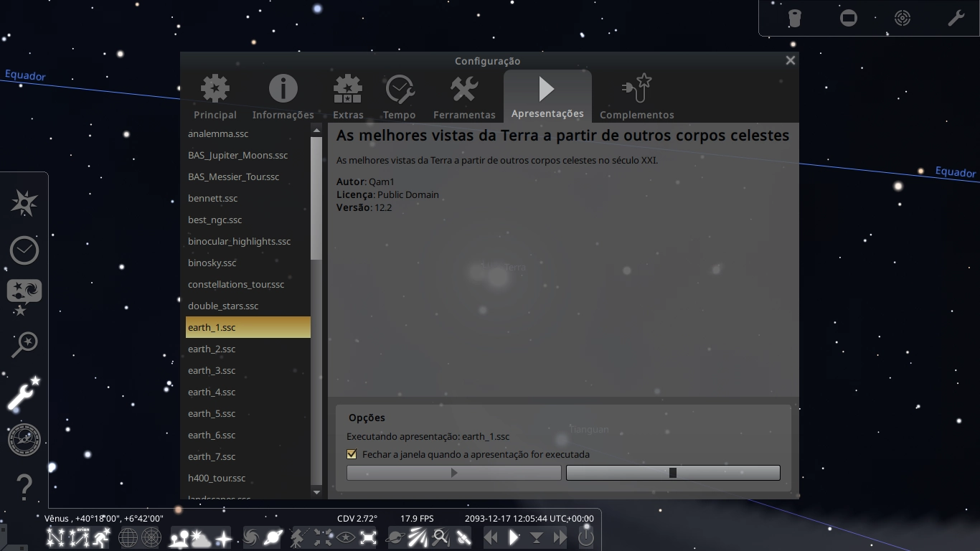
Task: Toggle constellation lines display
Action: click(x=55, y=537)
